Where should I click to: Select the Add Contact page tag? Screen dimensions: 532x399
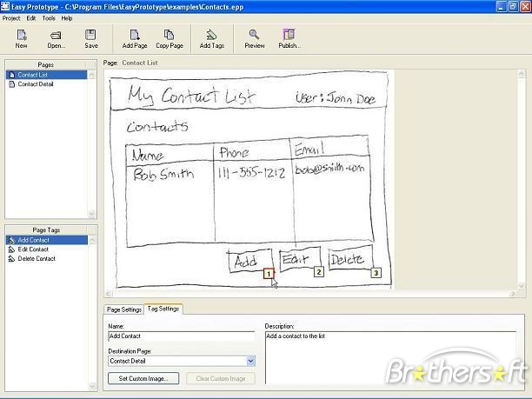point(46,240)
